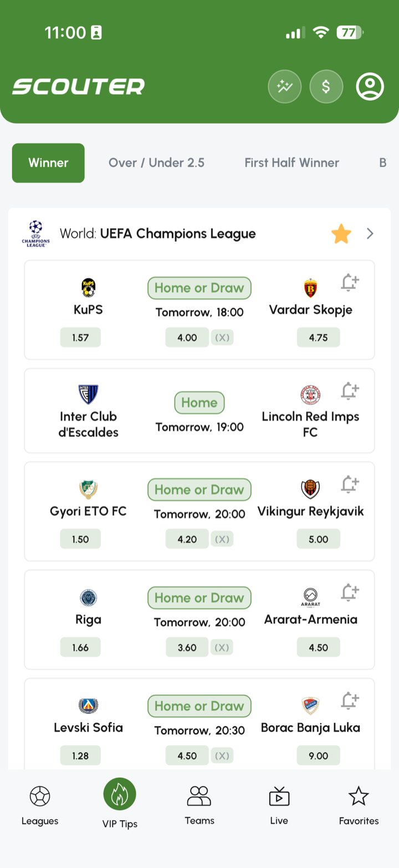The width and height of the screenshot is (399, 868).
Task: Open the user profile icon
Action: (370, 87)
